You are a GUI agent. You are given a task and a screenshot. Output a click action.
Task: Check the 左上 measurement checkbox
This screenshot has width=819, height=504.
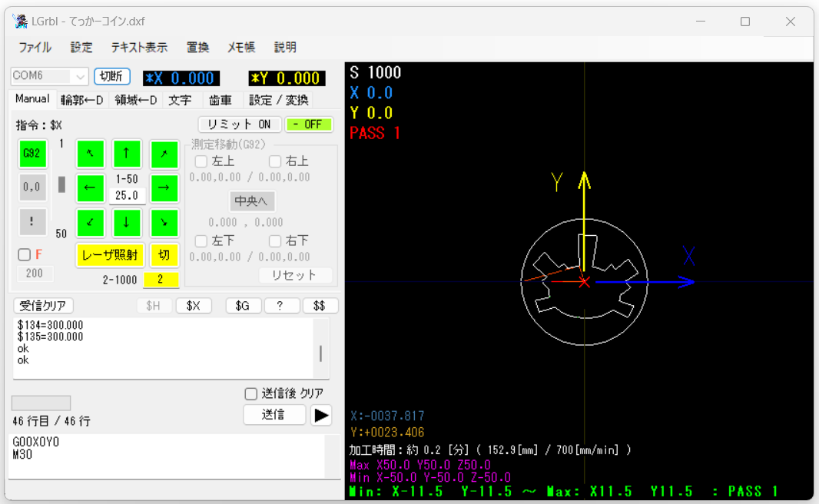coord(201,161)
